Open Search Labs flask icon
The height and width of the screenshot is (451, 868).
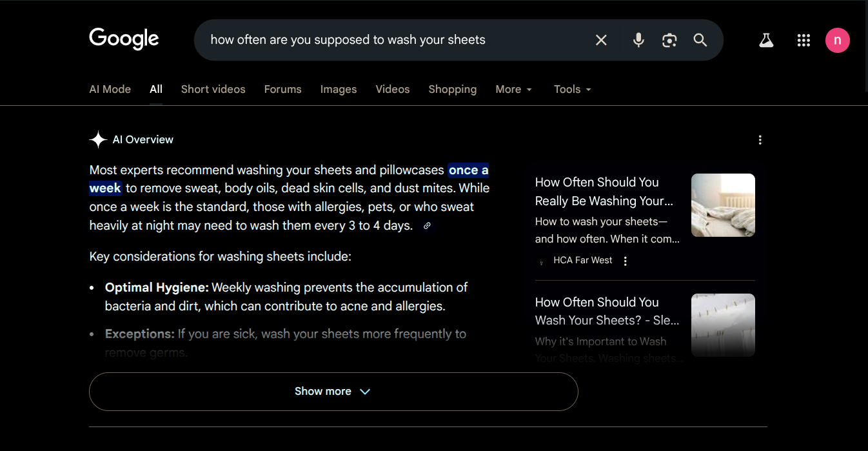[766, 41]
